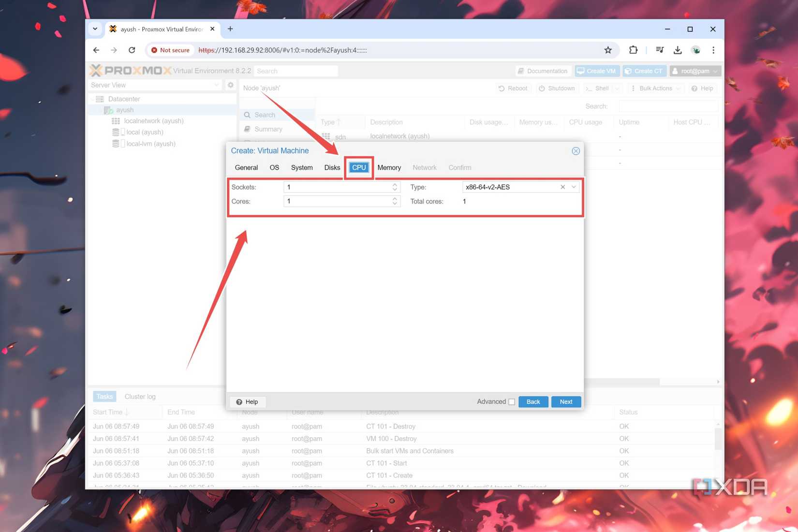Screen dimensions: 798x532
Task: Click the bookmark star in the address bar
Action: 608,50
